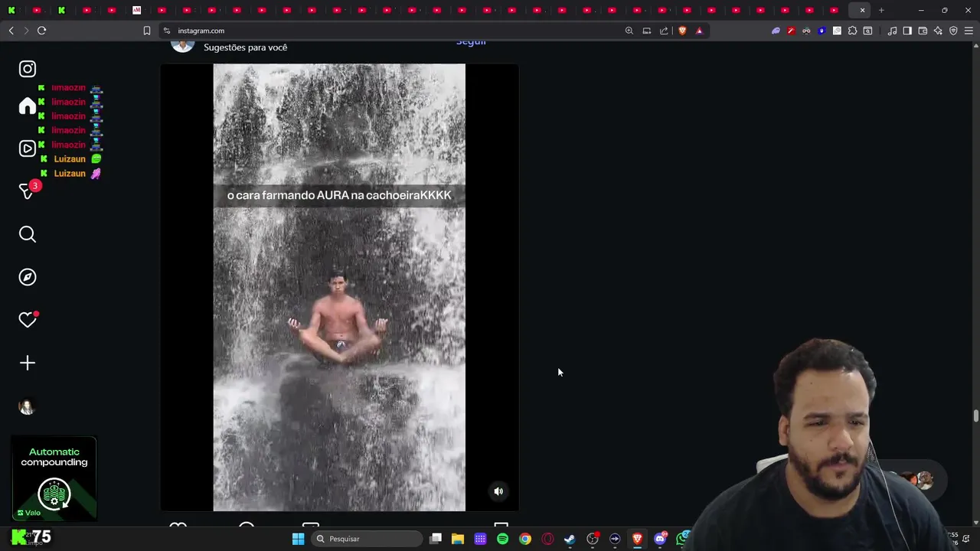Toggle the browser sidebar panel
980x551 pixels.
click(x=907, y=31)
